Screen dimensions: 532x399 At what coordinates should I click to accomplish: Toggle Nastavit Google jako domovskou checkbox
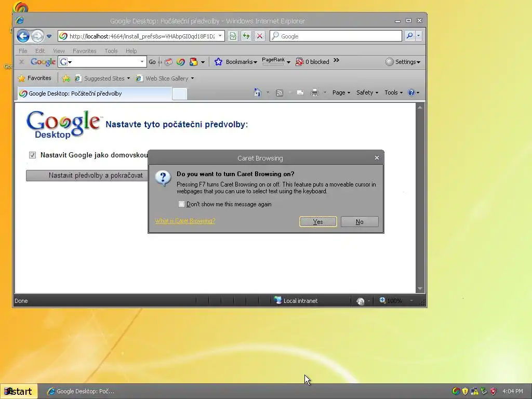[x=32, y=155]
